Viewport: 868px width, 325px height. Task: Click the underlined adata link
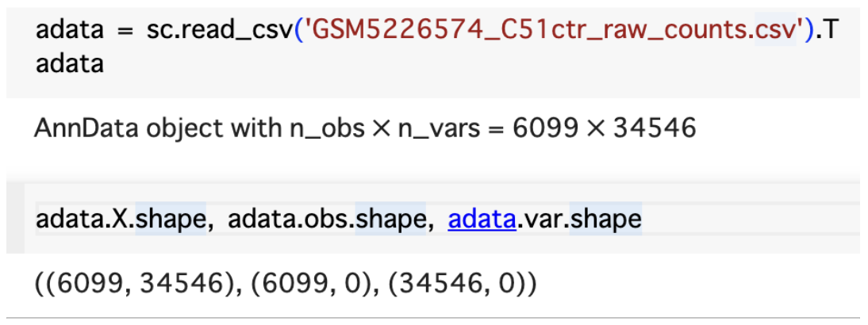point(482,219)
